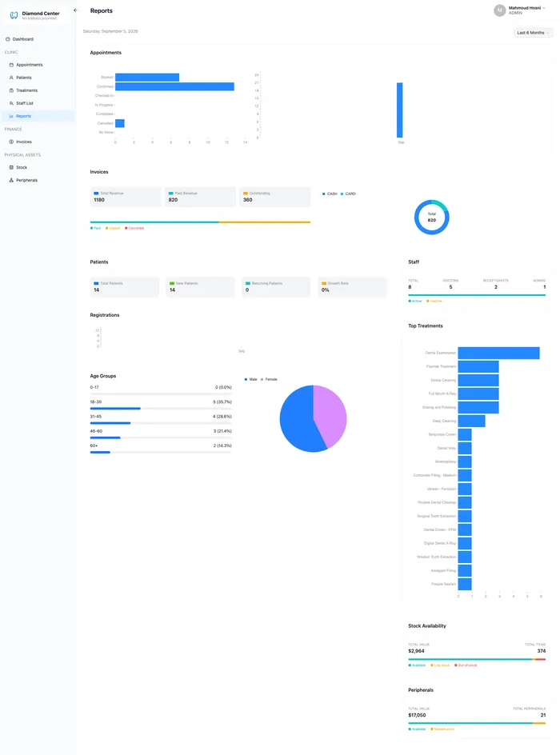560x755 pixels.
Task: Click the Diamond Center tooth logo
Action: 14,15
